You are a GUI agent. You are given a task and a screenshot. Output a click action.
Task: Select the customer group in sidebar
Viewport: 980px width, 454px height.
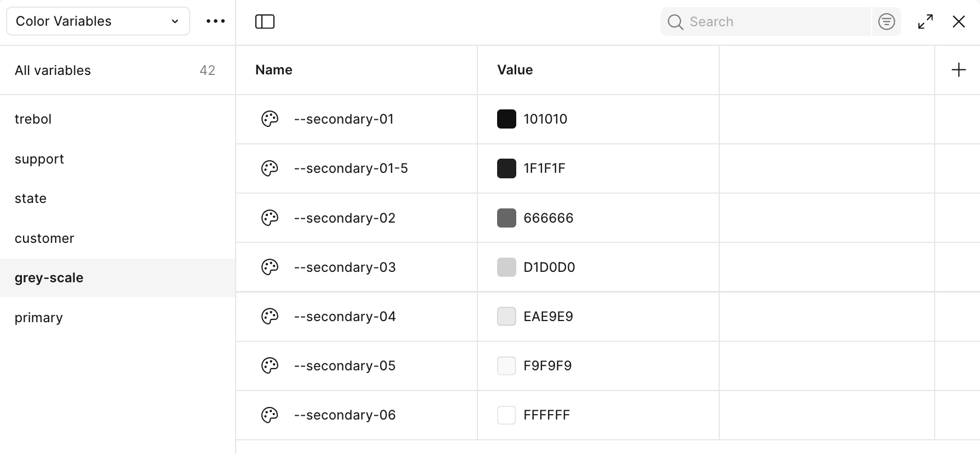(x=118, y=238)
